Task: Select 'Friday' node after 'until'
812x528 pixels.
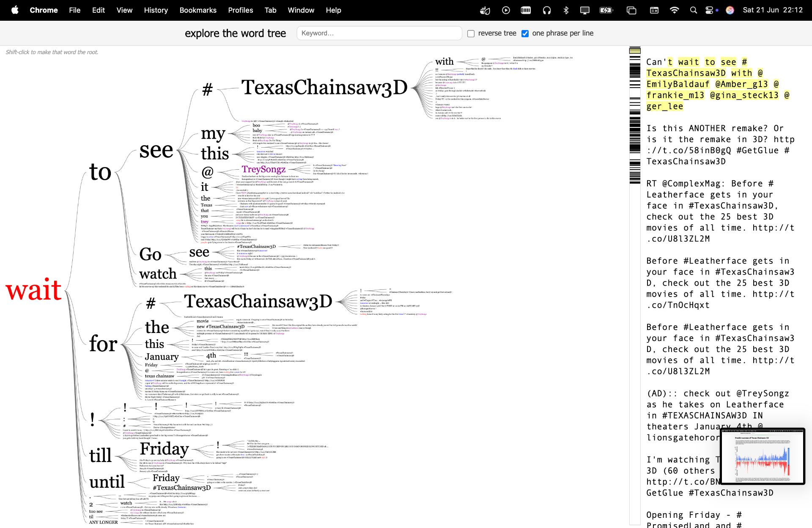Action: pos(166,478)
